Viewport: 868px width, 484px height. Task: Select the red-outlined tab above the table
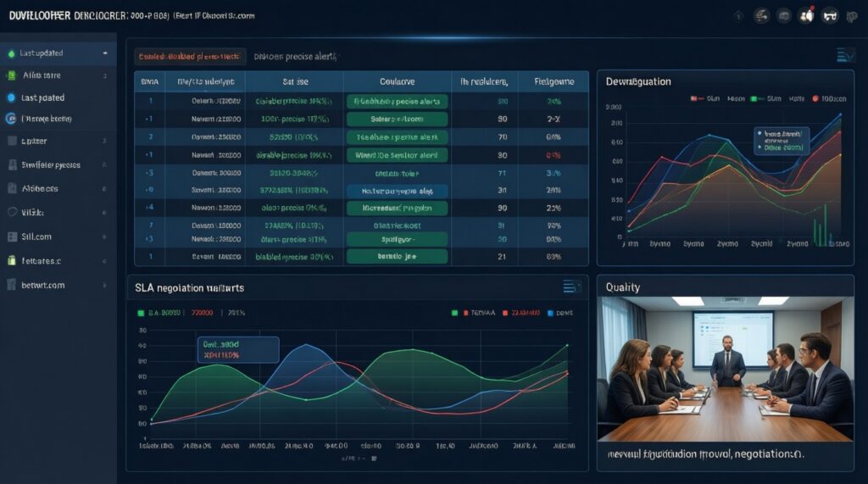pos(190,57)
